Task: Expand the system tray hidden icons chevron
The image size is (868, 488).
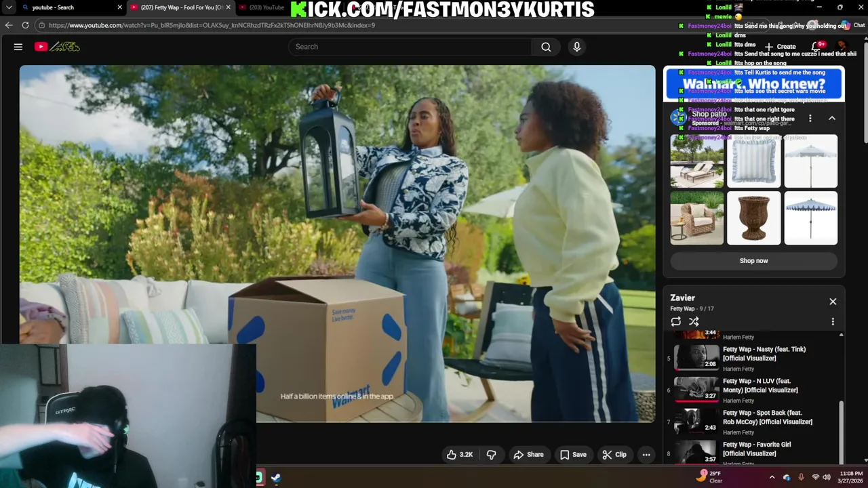Action: pos(772,478)
